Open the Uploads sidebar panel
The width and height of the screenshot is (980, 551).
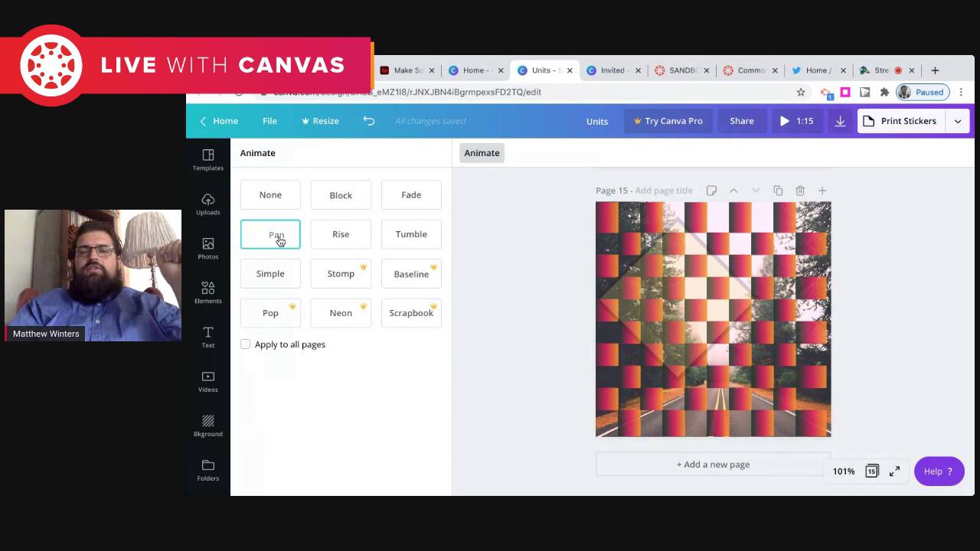207,204
